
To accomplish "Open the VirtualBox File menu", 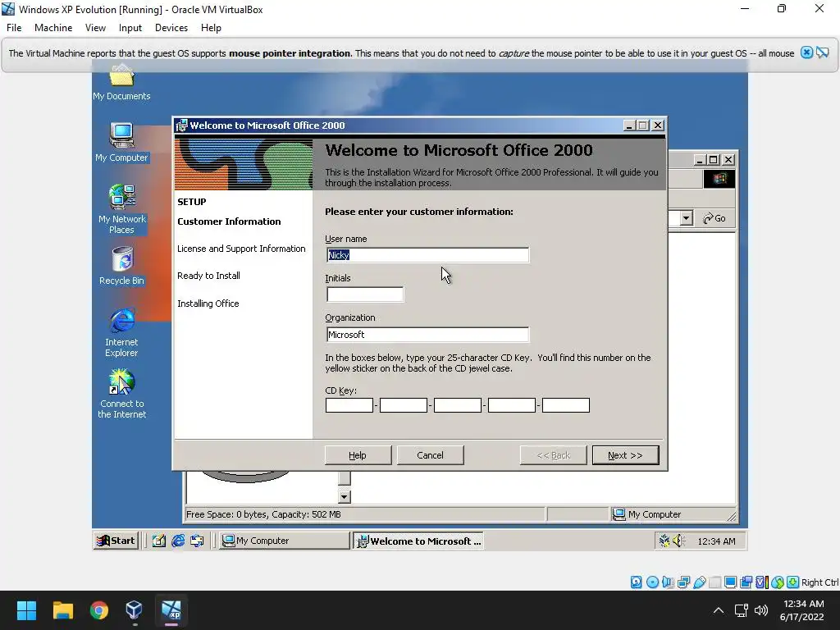I will click(x=14, y=28).
